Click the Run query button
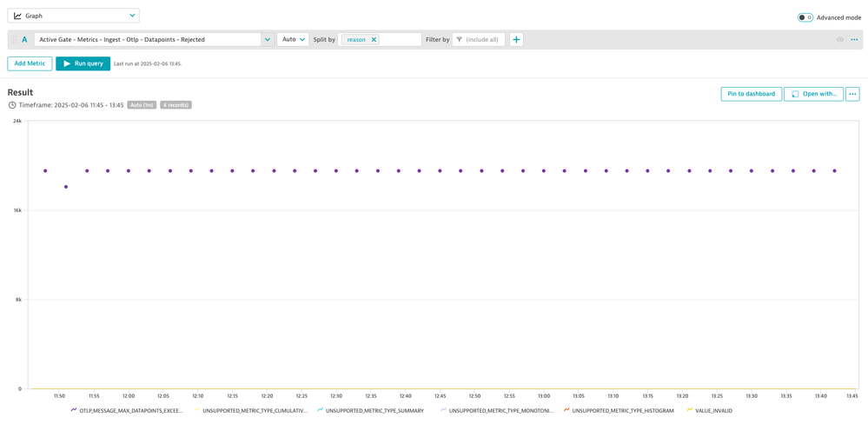868x431 pixels. [83, 63]
